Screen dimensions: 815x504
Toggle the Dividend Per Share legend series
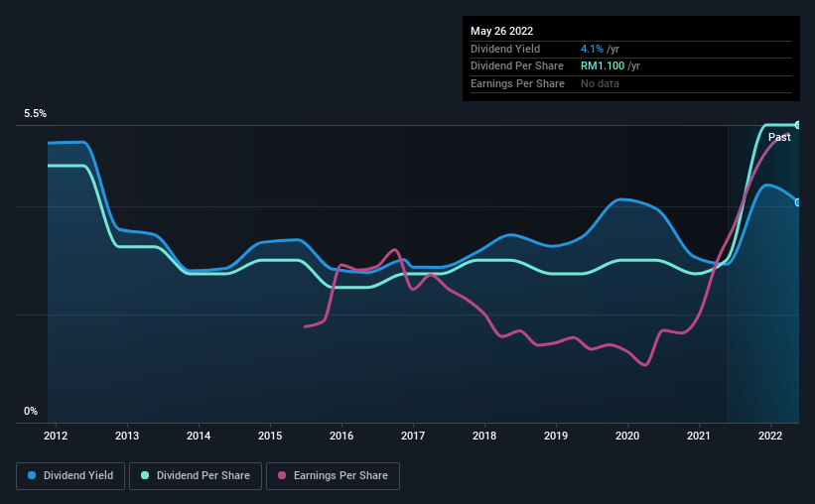pyautogui.click(x=196, y=476)
